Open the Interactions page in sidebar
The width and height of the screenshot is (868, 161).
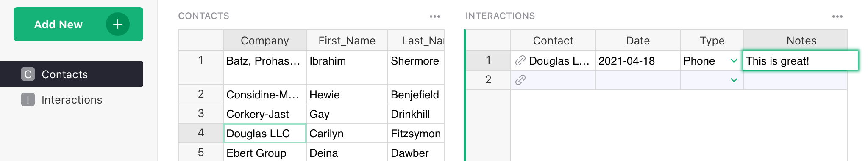72,100
